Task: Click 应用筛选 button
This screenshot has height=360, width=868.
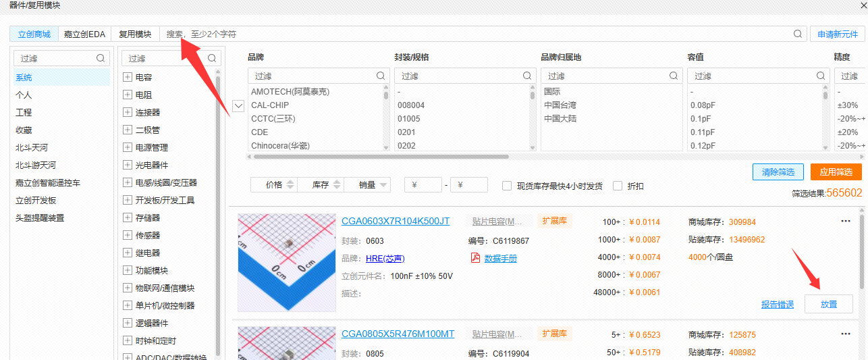Action: 836,172
